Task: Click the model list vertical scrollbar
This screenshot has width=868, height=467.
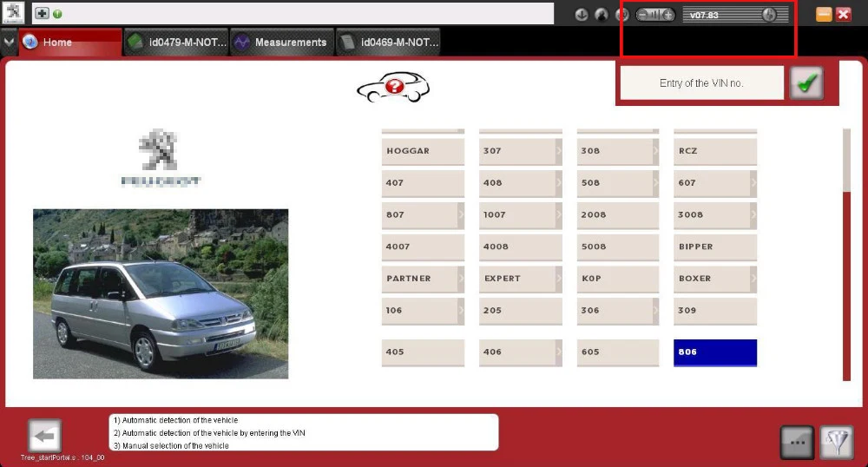Action: click(x=846, y=254)
